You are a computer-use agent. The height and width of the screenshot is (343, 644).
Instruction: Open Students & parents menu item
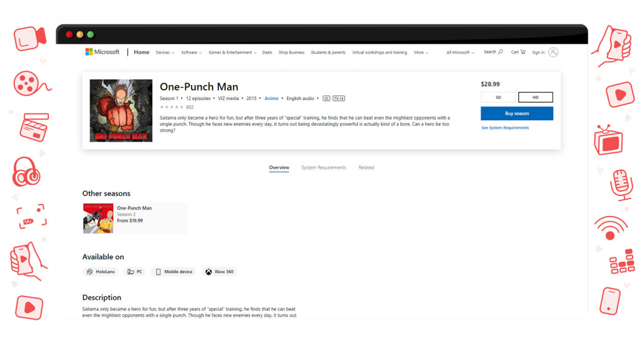[x=328, y=52]
